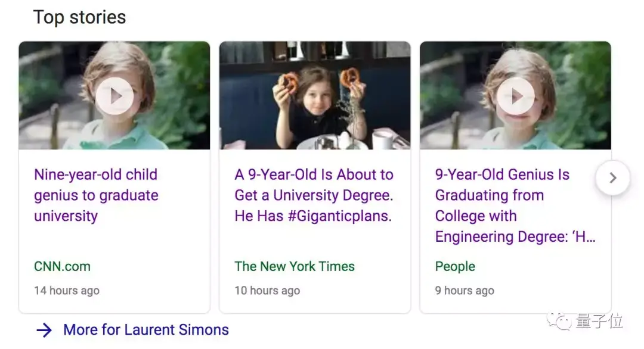Open the boy holding pretzels thumbnail
This screenshot has height=349, width=644.
(315, 95)
